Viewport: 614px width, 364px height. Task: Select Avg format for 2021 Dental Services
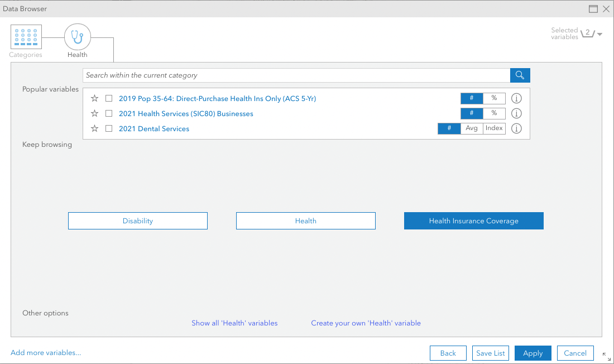(472, 128)
